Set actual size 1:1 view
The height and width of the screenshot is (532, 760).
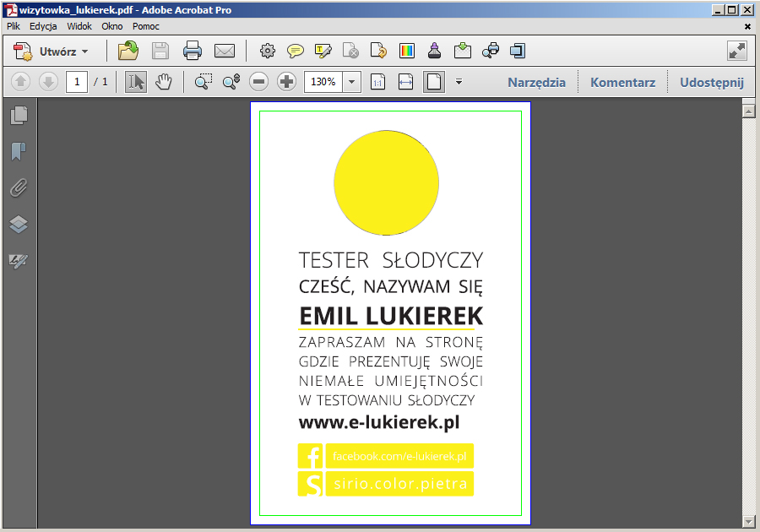377,82
